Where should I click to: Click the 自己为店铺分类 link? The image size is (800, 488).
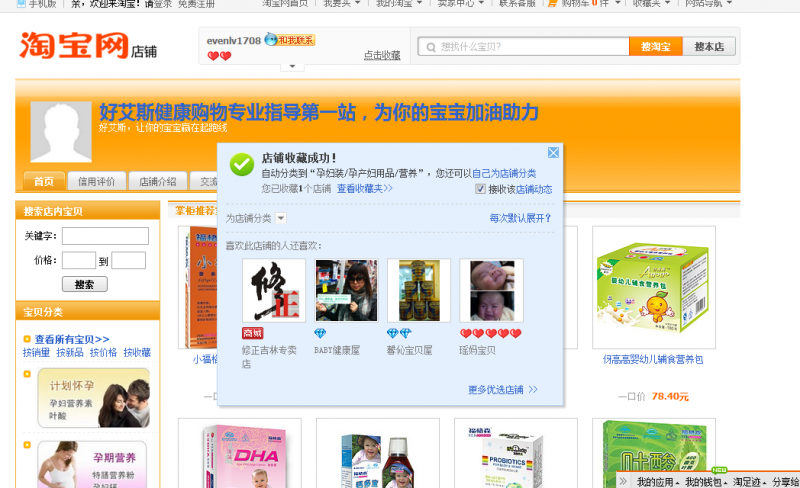coord(504,173)
